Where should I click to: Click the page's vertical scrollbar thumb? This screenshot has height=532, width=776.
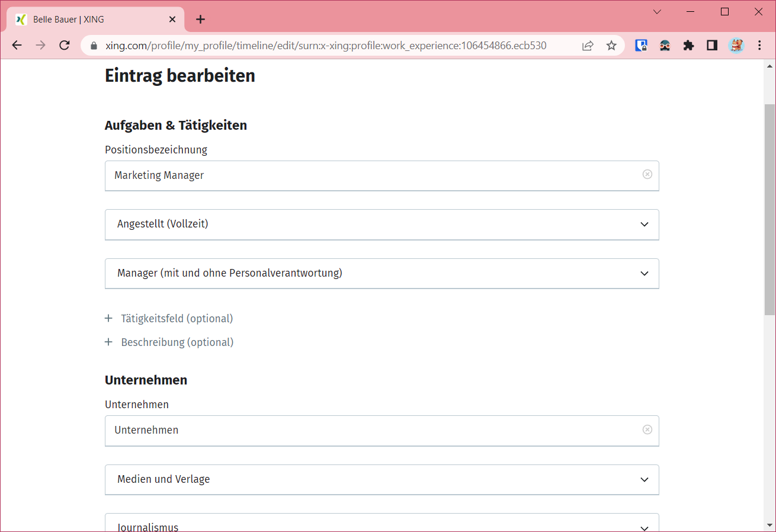coord(769,207)
